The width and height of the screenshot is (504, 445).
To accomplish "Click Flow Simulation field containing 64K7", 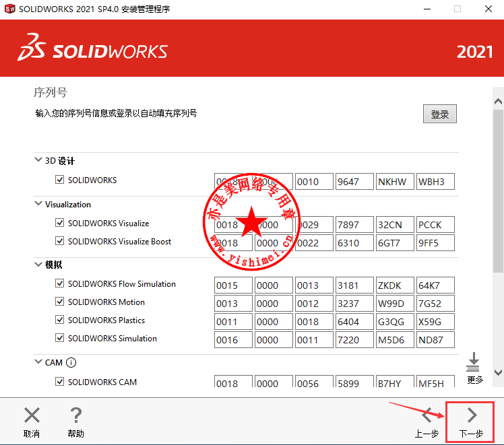I will 435,285.
